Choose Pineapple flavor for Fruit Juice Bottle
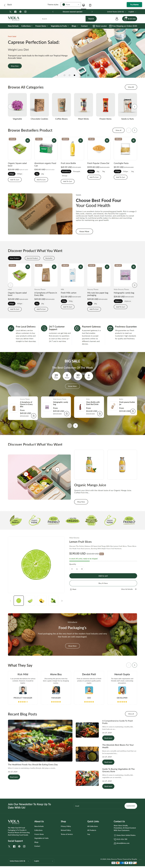Image resolution: width=145 pixels, height=868 pixels. point(77,171)
